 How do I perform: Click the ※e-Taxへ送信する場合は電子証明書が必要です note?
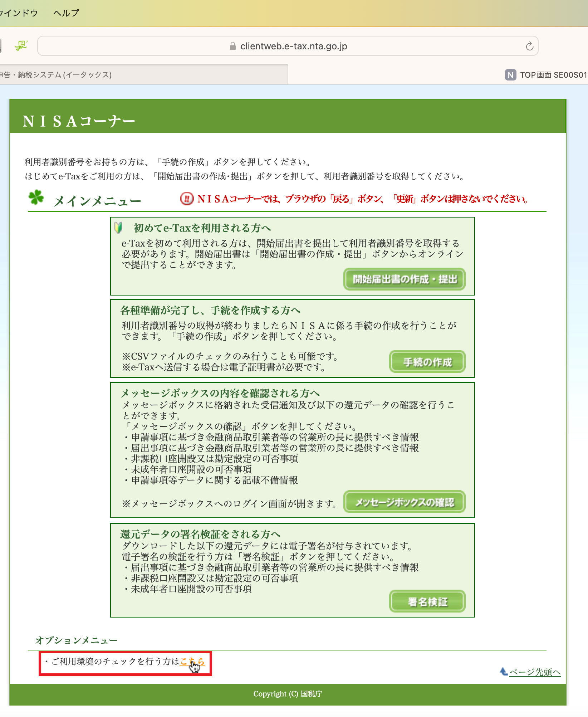pyautogui.click(x=224, y=367)
